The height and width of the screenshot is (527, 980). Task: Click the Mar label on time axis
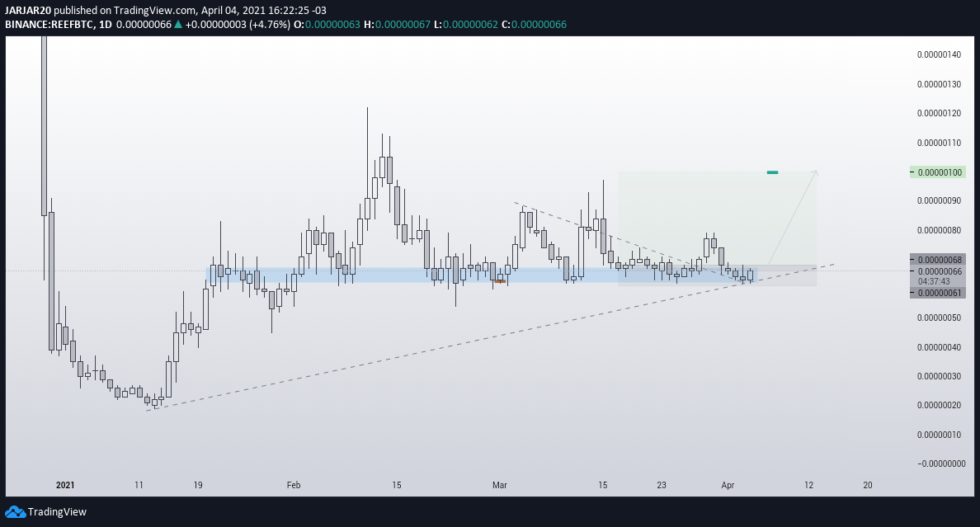pyautogui.click(x=499, y=485)
